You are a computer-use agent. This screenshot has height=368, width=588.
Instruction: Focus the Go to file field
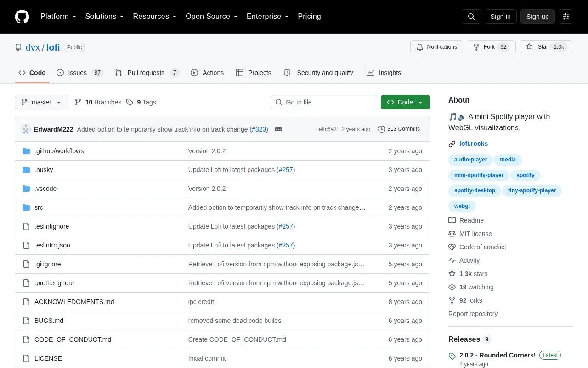(324, 102)
